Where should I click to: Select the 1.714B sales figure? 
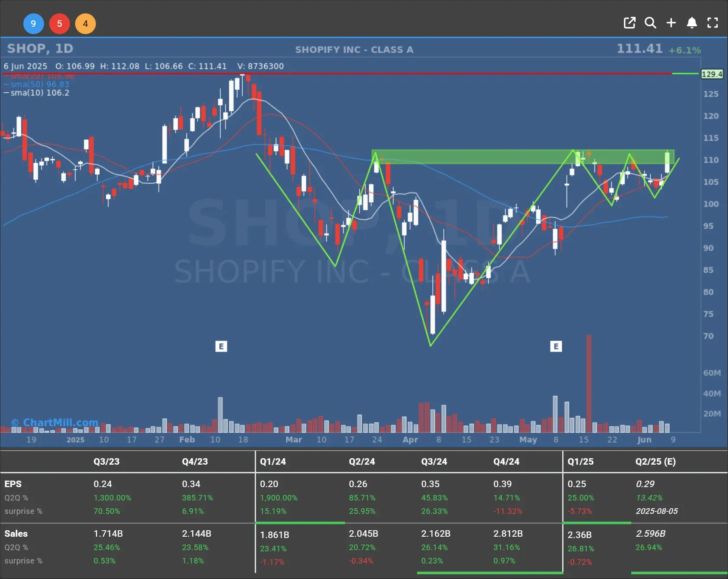[x=108, y=534]
